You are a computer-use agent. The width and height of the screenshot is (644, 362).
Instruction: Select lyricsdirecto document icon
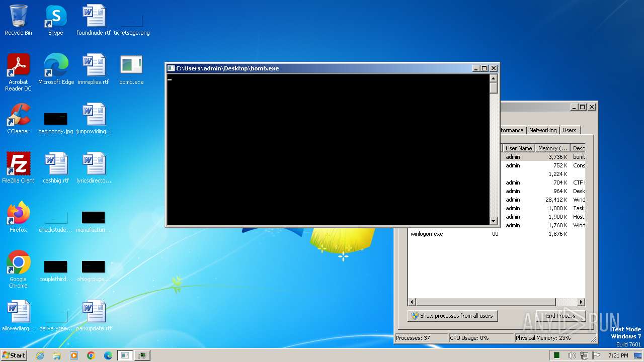[x=94, y=168]
